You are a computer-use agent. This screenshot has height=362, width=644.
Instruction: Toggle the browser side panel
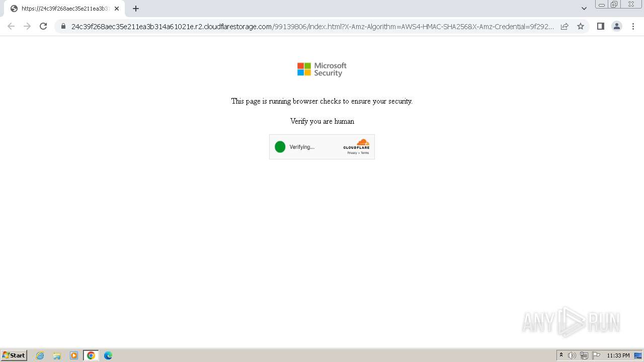600,26
